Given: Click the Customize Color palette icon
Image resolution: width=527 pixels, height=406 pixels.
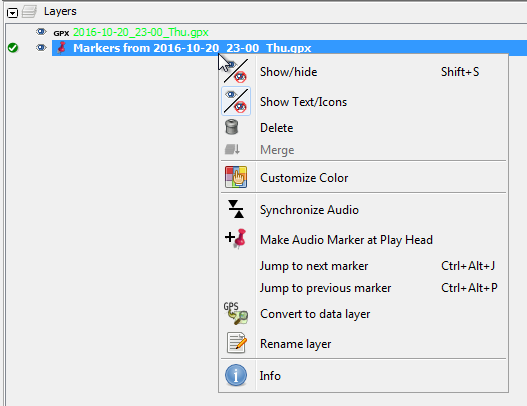Looking at the screenshot, I should pos(236,177).
